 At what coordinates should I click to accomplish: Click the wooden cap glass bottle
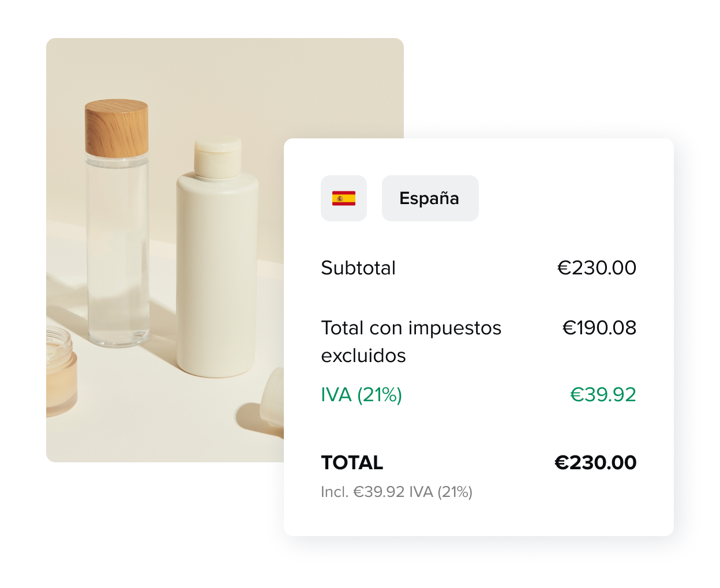click(x=117, y=224)
